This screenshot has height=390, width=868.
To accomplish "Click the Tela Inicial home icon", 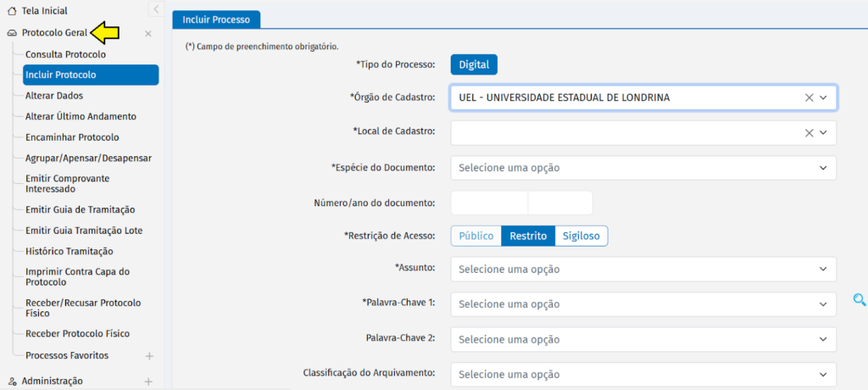I will (11, 11).
